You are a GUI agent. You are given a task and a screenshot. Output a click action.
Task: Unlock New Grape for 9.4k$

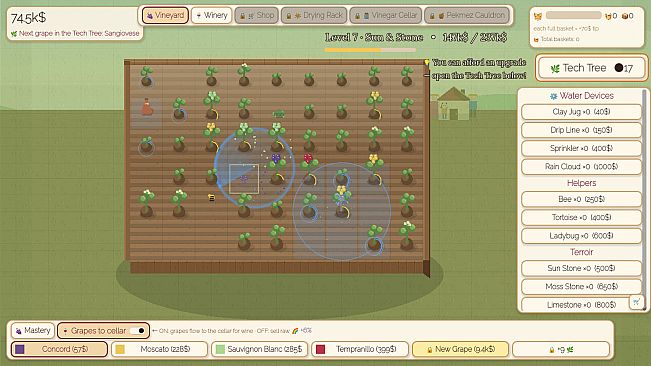pyautogui.click(x=460, y=349)
